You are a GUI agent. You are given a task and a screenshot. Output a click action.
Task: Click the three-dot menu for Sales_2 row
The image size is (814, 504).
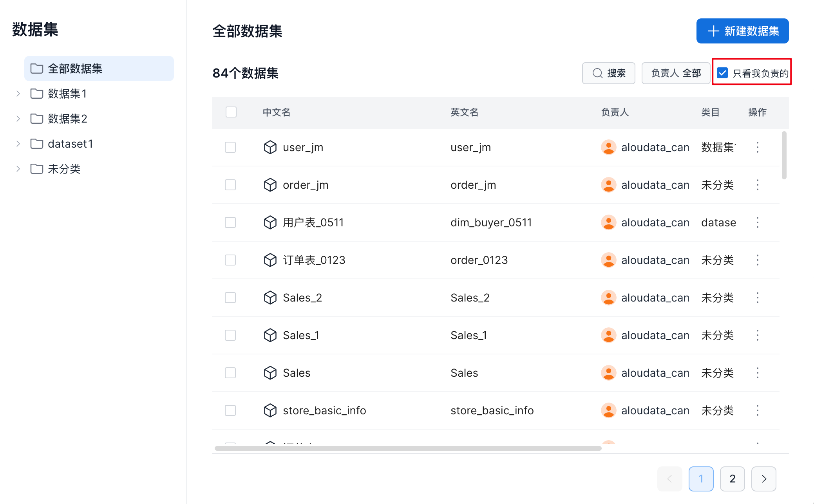[x=757, y=298]
